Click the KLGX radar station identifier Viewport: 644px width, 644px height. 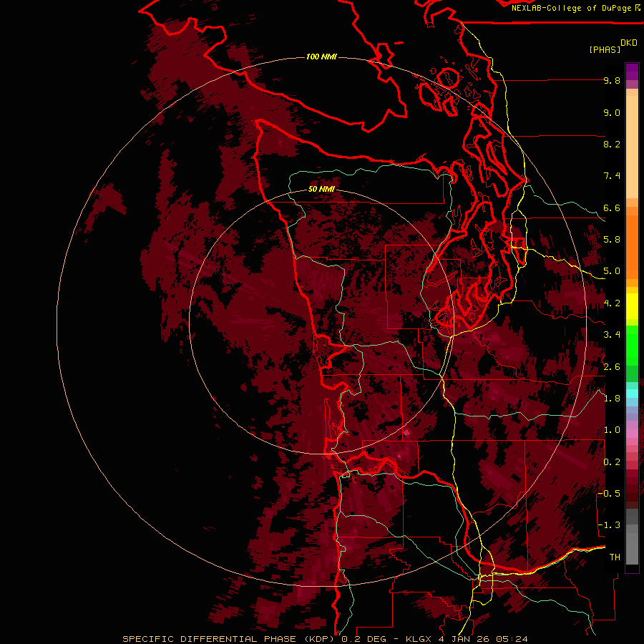(x=419, y=639)
